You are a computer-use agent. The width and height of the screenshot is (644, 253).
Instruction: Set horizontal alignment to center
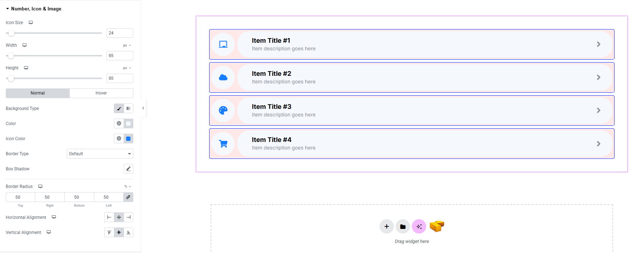point(119,217)
